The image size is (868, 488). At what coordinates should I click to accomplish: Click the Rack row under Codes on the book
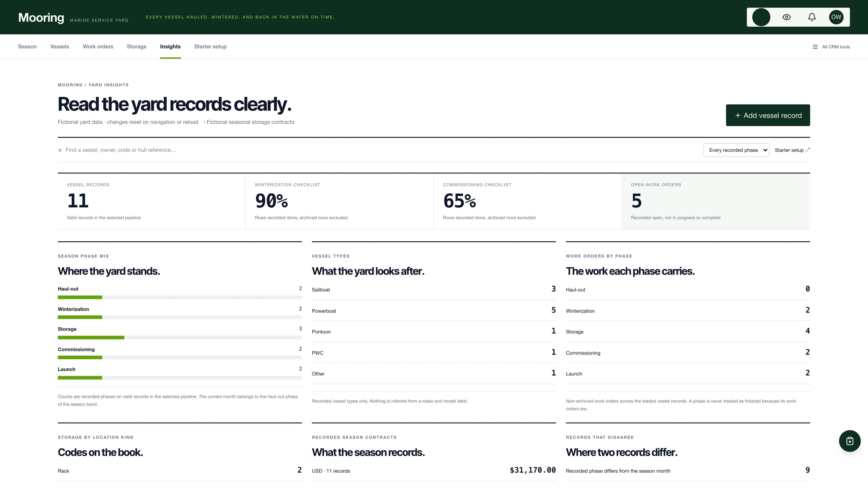(x=180, y=470)
